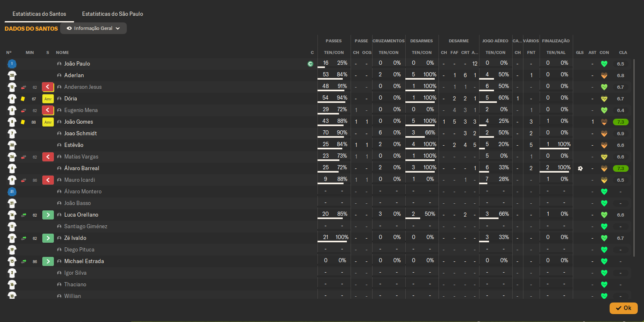Click Álvaro Montero's blue goalkeeper shirt icon

[12, 192]
